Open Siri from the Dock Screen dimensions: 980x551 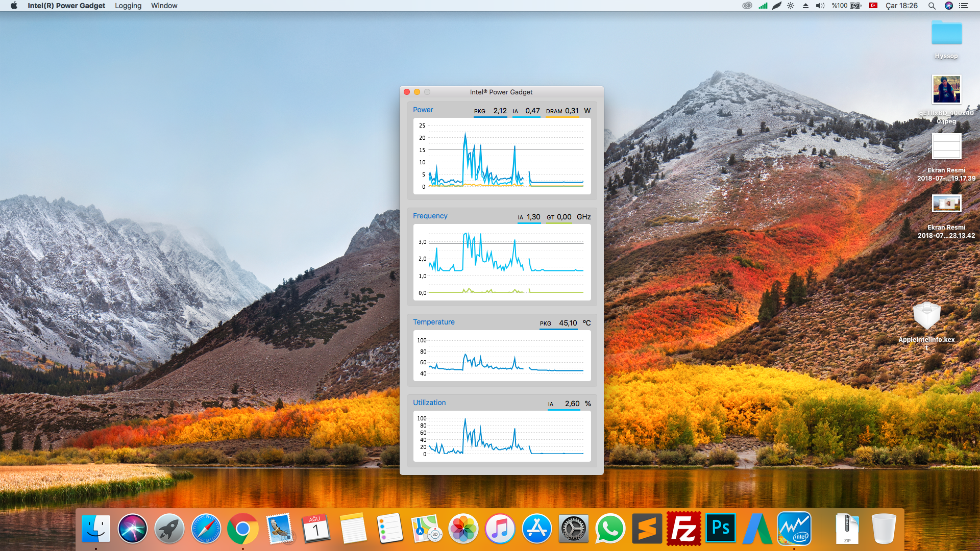[x=132, y=529]
